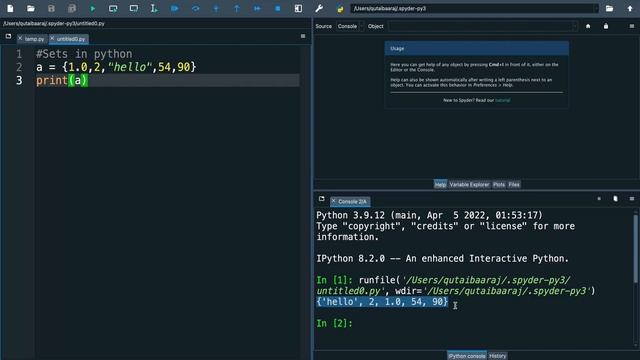Close the untitled0.py editor tab
The width and height of the screenshot is (640, 360).
click(x=52, y=38)
